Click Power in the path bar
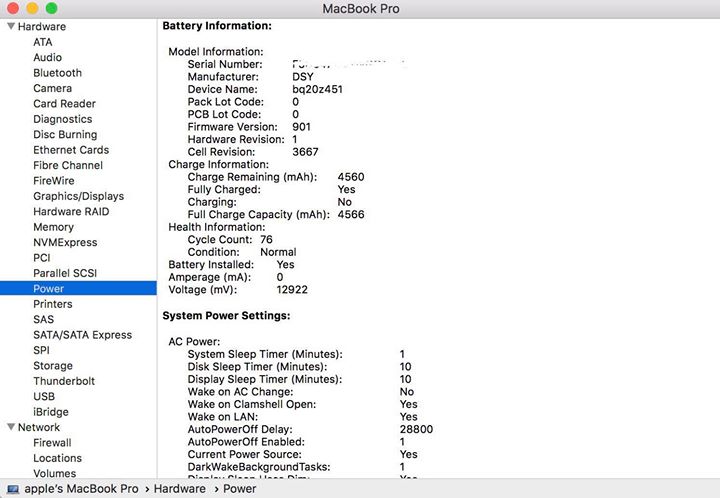The width and height of the screenshot is (720, 498). pos(240,489)
